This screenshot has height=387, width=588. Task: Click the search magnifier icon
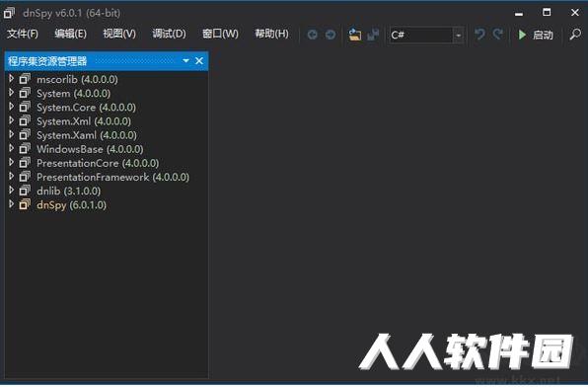point(575,35)
